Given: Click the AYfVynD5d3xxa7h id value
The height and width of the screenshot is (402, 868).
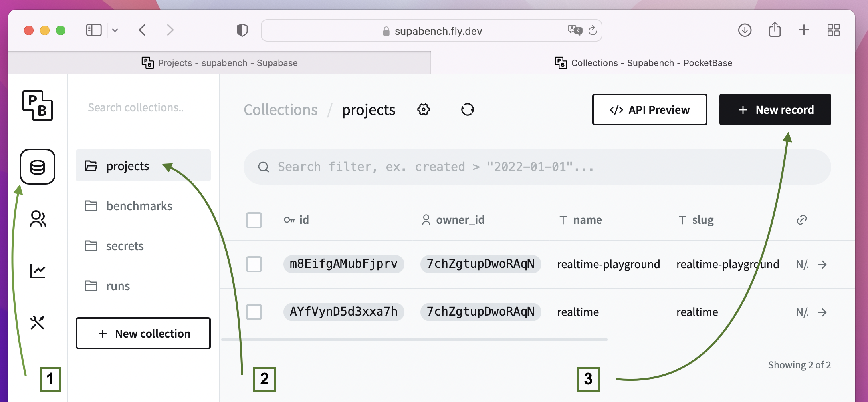Looking at the screenshot, I should pyautogui.click(x=344, y=312).
